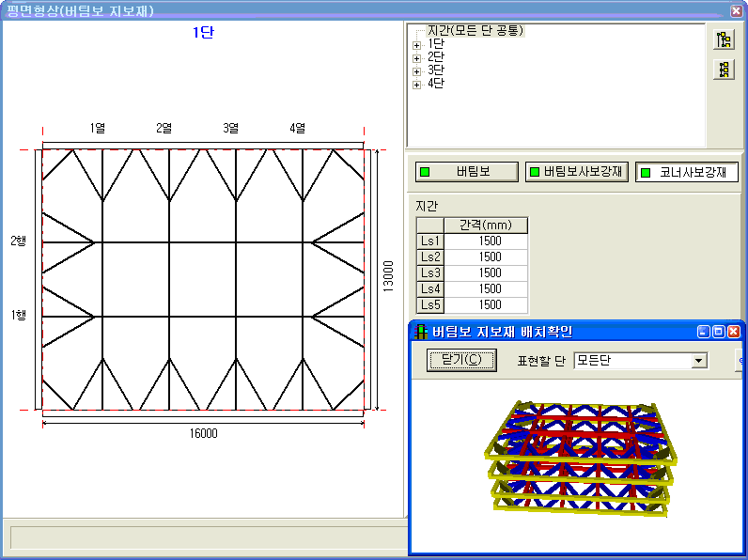Select the 3단 tree item
Screen dimensions: 748x560
pyautogui.click(x=435, y=70)
